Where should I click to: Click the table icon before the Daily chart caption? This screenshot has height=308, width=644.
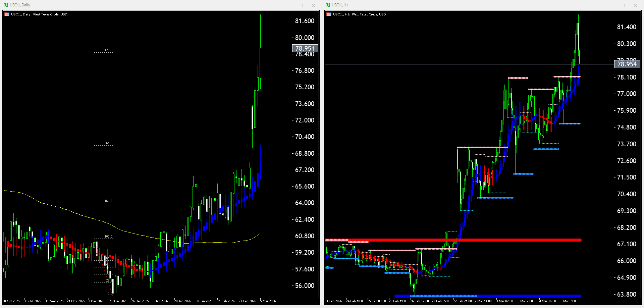point(7,14)
